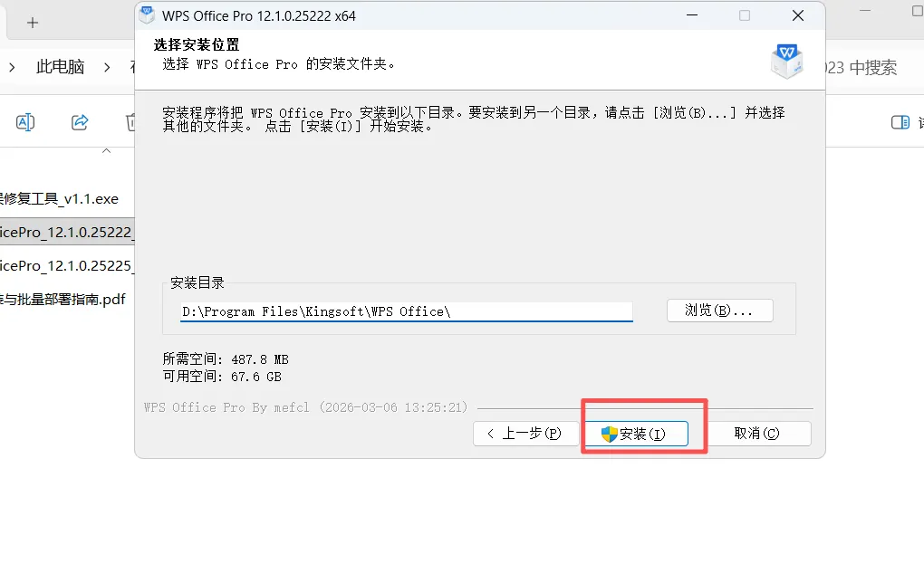Viewport: 924px width, 583px height.
Task: Click 此电脑 in the breadcrumb path
Action: [60, 67]
